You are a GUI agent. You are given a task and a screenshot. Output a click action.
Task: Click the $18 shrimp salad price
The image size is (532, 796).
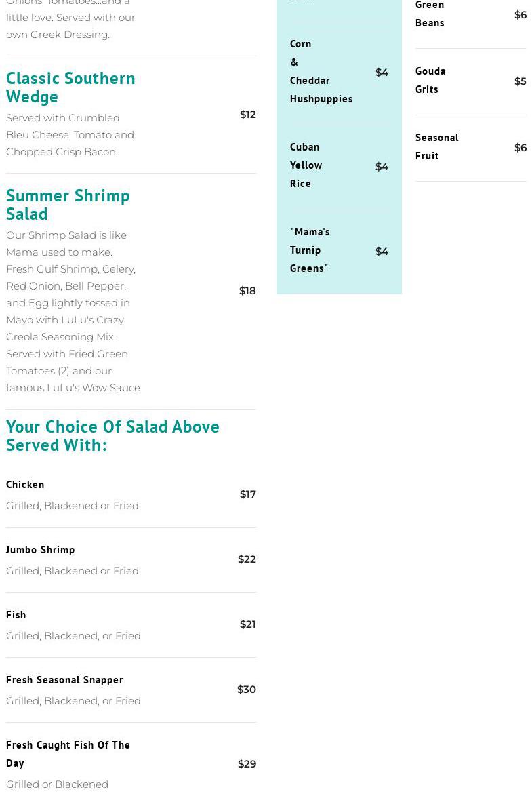pyautogui.click(x=247, y=291)
